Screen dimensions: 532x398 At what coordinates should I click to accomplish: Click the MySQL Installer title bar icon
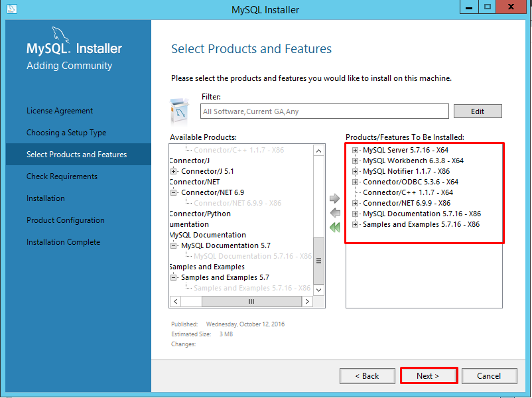tap(11, 9)
